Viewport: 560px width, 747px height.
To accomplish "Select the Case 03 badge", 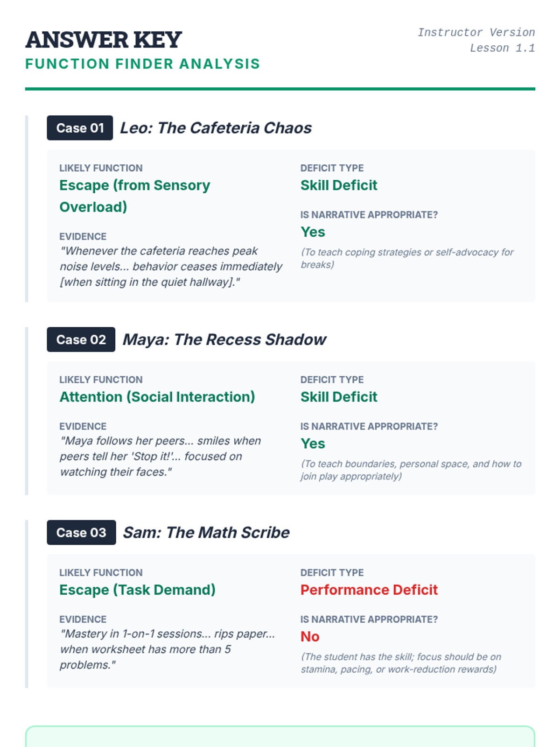I will click(81, 532).
